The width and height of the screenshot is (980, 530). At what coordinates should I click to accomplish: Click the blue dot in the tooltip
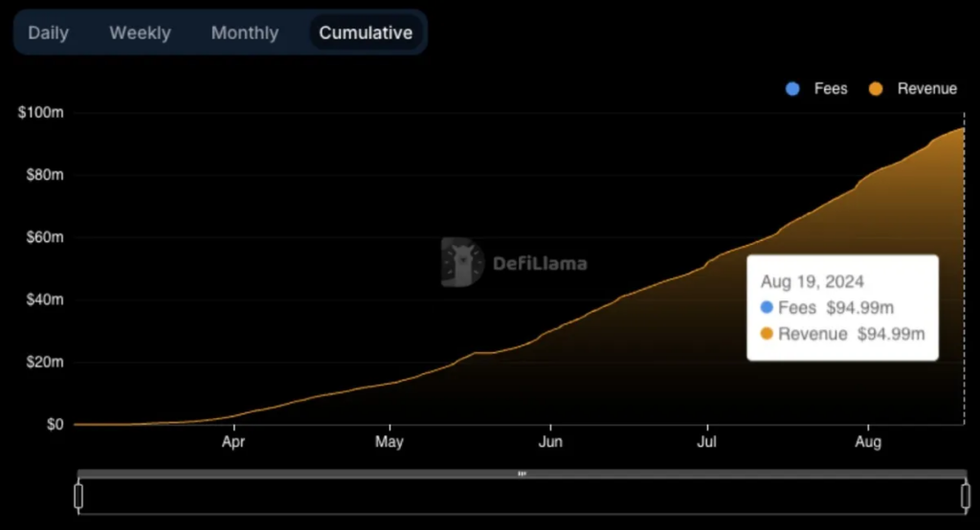(x=767, y=307)
